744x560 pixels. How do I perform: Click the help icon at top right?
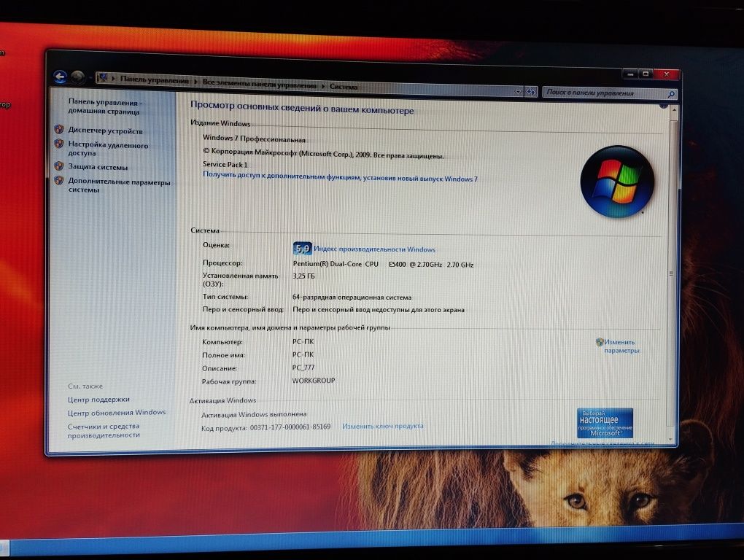[x=663, y=105]
